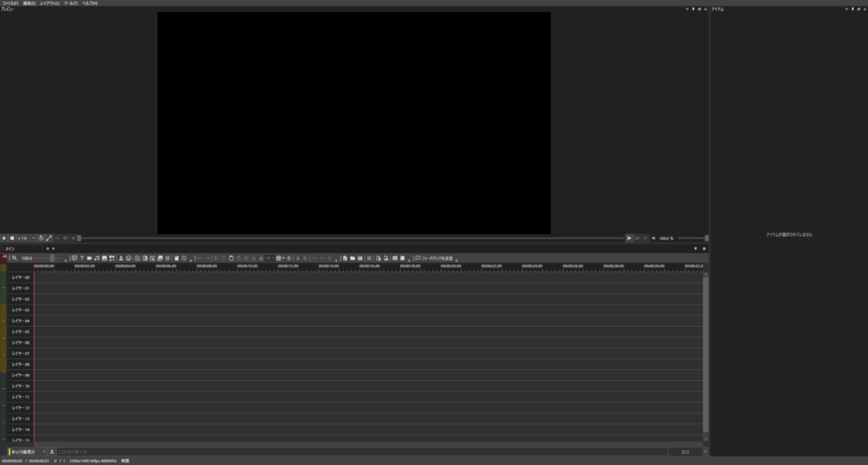Add a video item with camera icon
868x465 pixels.
(89, 258)
